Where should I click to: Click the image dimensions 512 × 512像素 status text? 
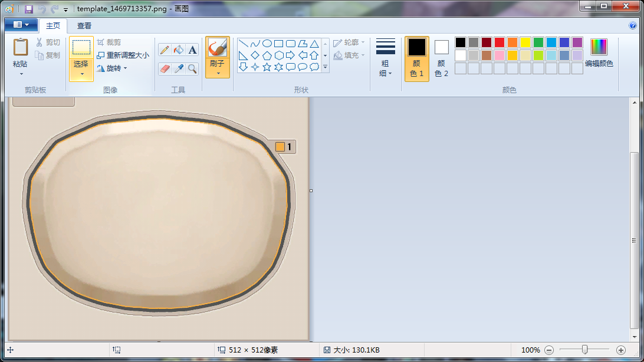point(254,350)
